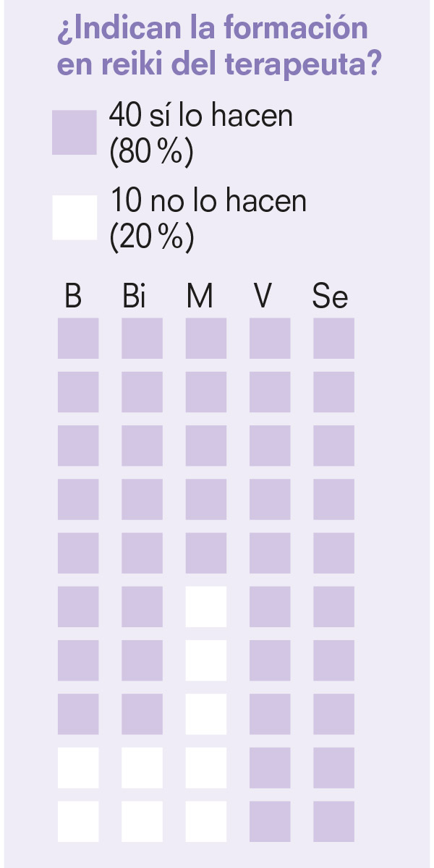Click the top purple square in column M
The height and width of the screenshot is (868, 434).
point(206,339)
